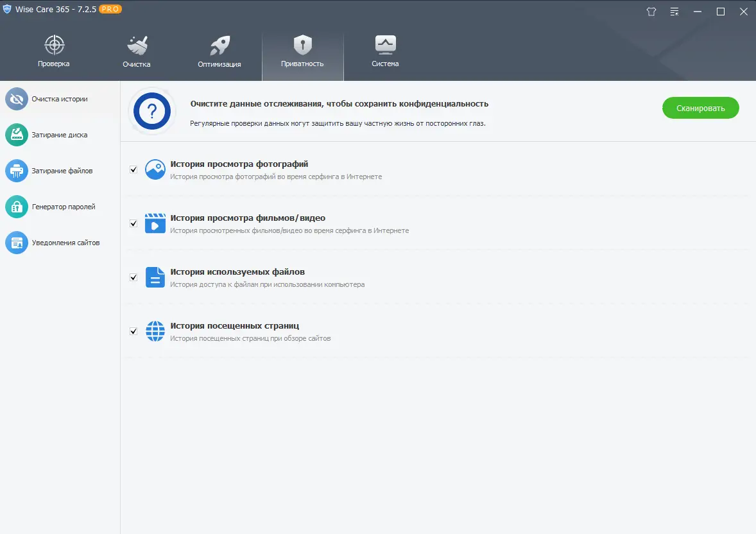Open the skin t-shirt icon in title bar
756x534 pixels.
point(651,12)
